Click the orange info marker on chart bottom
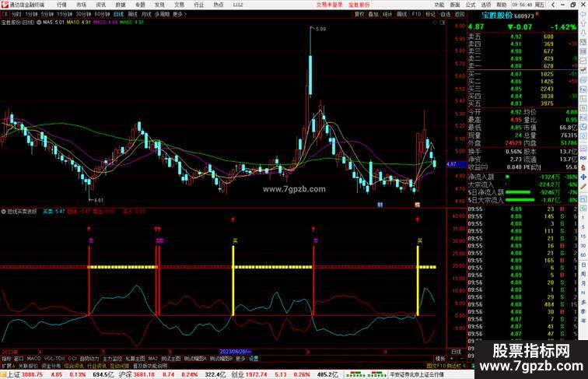 coord(417,205)
